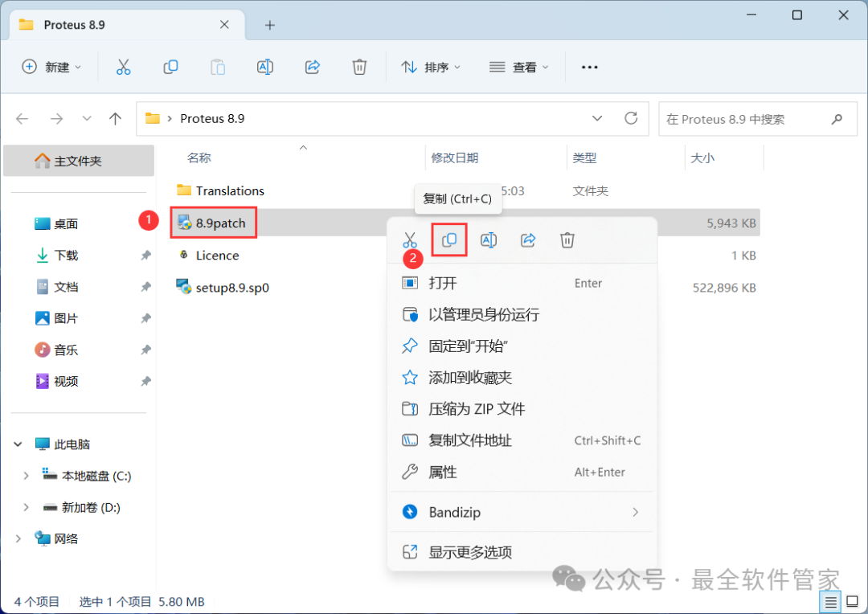868x614 pixels.
Task: Click the Rename icon in the context menu
Action: point(489,240)
